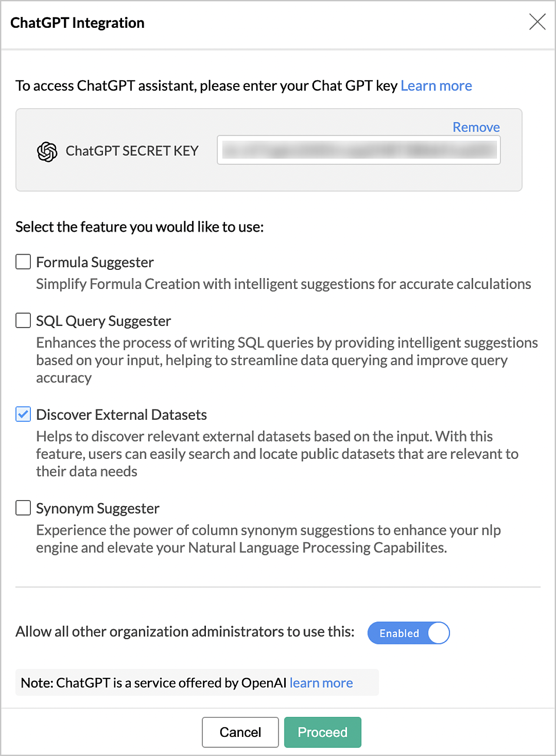
Task: Click the ChatGPT SECRET KEY label
Action: pos(132,151)
